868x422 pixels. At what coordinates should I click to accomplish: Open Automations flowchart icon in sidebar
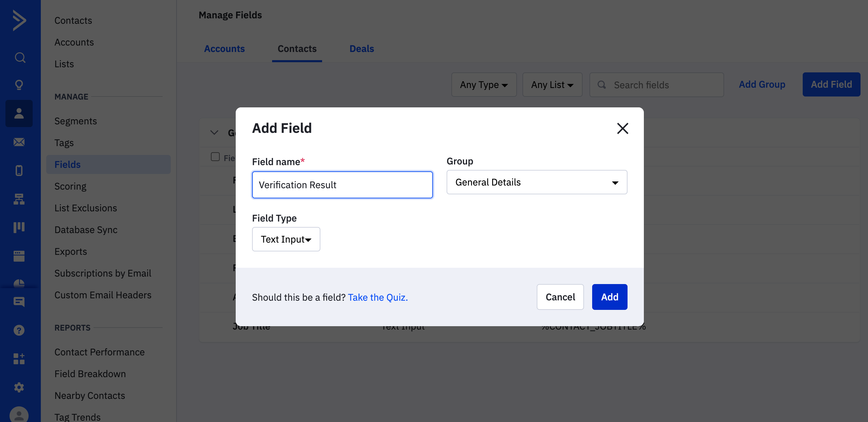click(19, 199)
